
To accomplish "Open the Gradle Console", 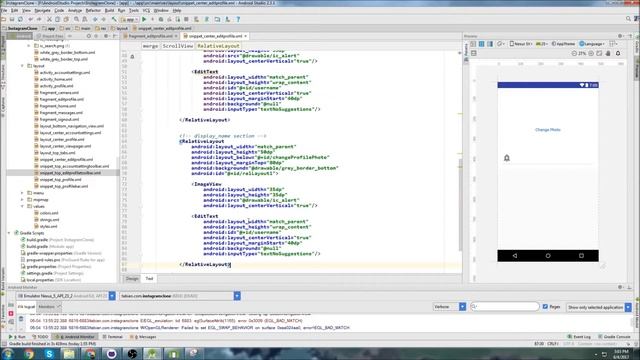I will point(614,337).
